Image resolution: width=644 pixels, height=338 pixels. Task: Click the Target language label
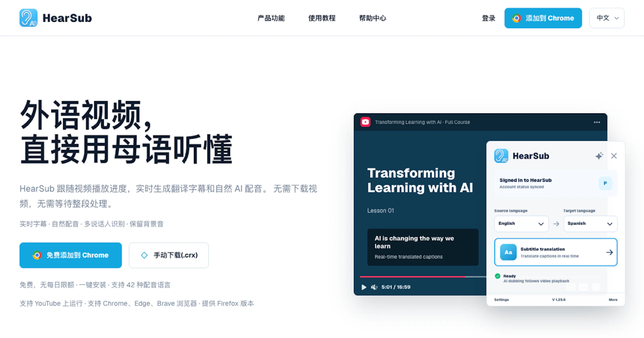pyautogui.click(x=579, y=211)
